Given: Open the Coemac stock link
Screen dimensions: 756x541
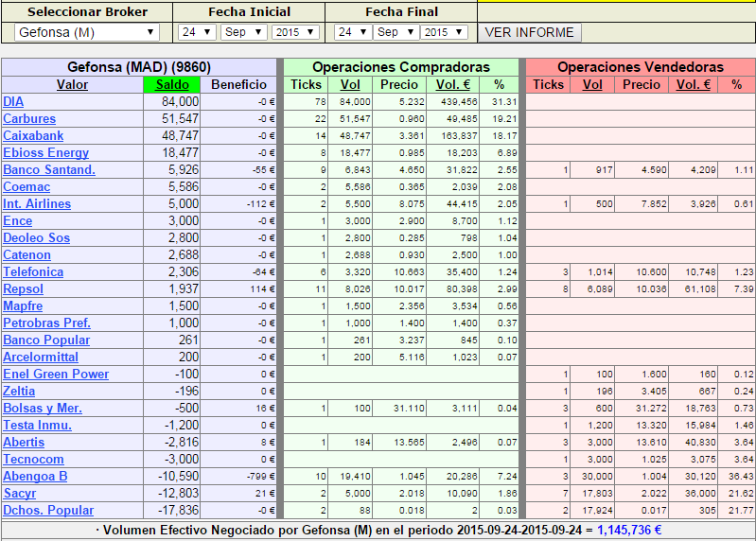Looking at the screenshot, I should pyautogui.click(x=26, y=187).
